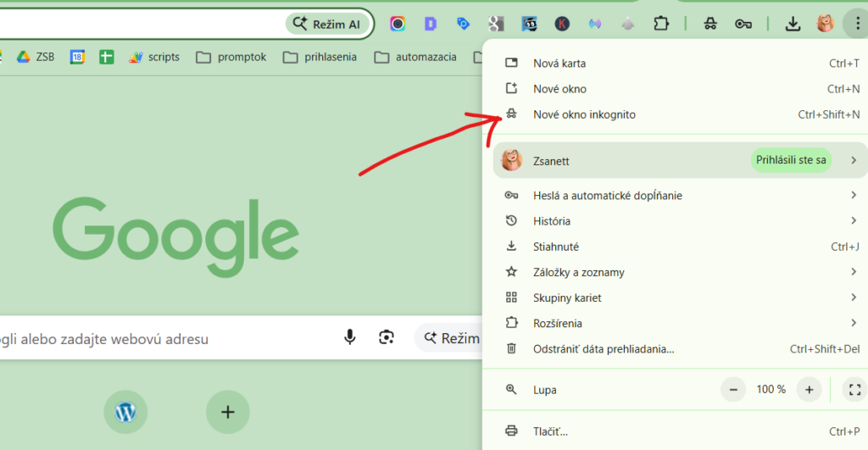Viewport: 868px width, 450px height.
Task: Click the colorful circle camera extension icon
Action: click(x=398, y=24)
